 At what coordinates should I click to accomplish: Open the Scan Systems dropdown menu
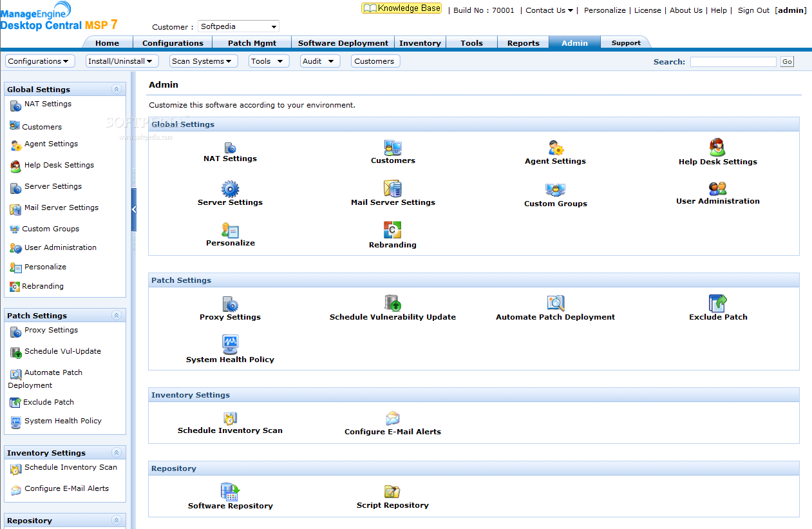tap(203, 61)
